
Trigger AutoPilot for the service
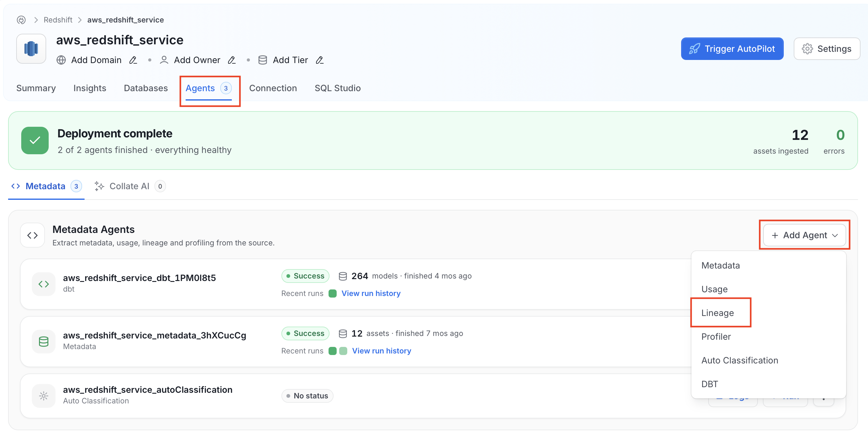[732, 49]
